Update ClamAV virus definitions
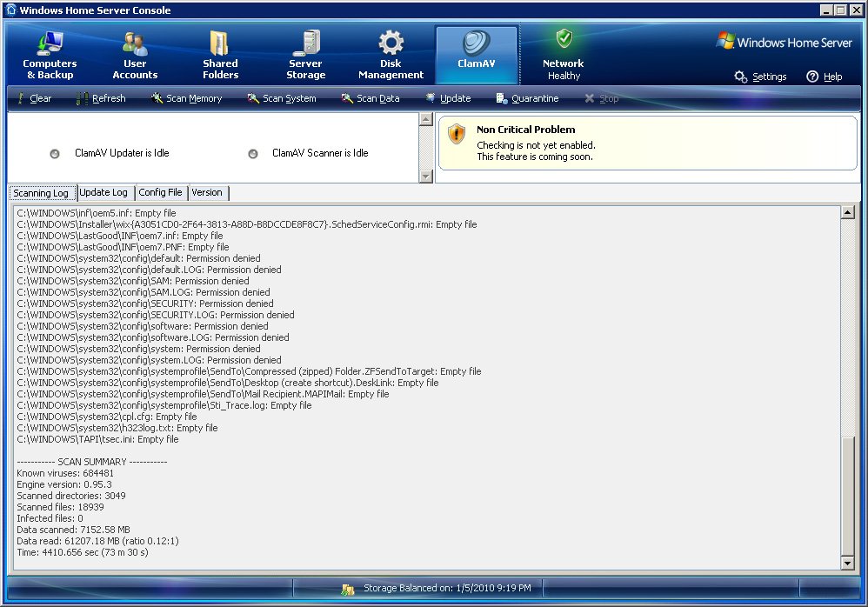 448,98
